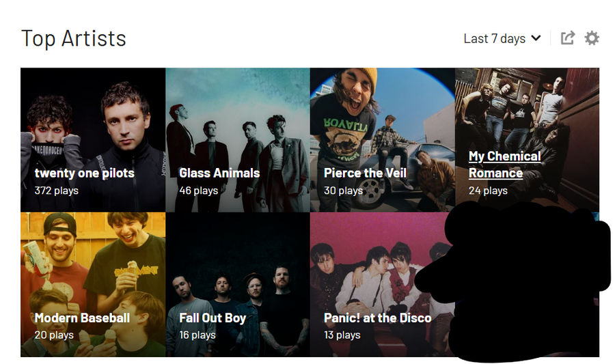
Task: Click the Top Artists heading
Action: [73, 38]
